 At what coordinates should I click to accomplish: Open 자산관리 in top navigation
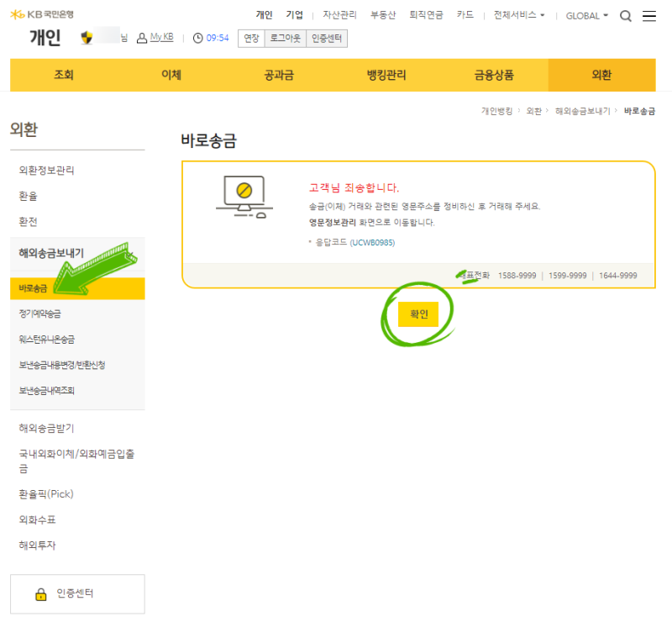(339, 15)
